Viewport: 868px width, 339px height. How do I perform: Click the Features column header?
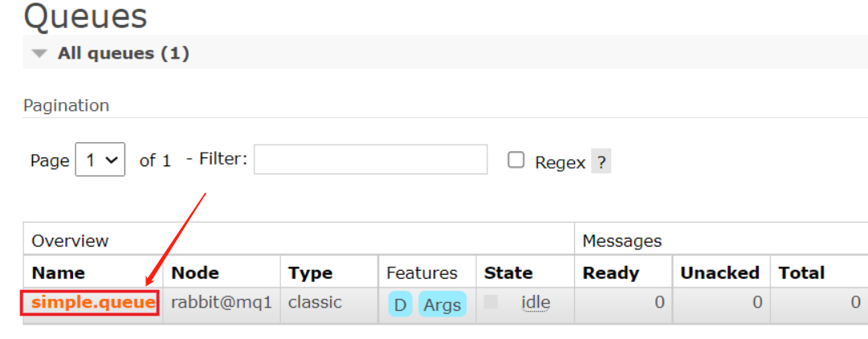click(x=422, y=273)
